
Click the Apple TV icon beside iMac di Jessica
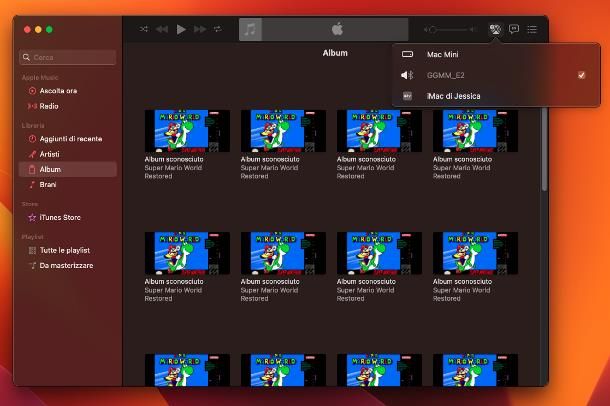click(407, 96)
